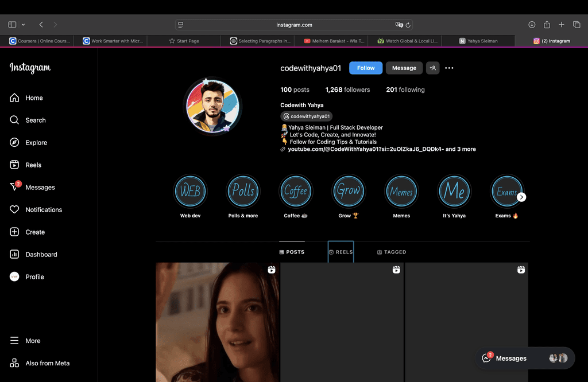Click the Threads badge codewithyahya01
Screen dimensions: 588x382
tap(307, 116)
